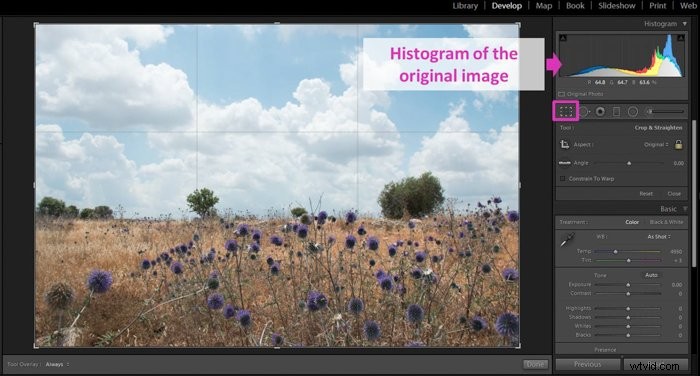Toggle shadow clipping indicator in histogram

pyautogui.click(x=563, y=38)
